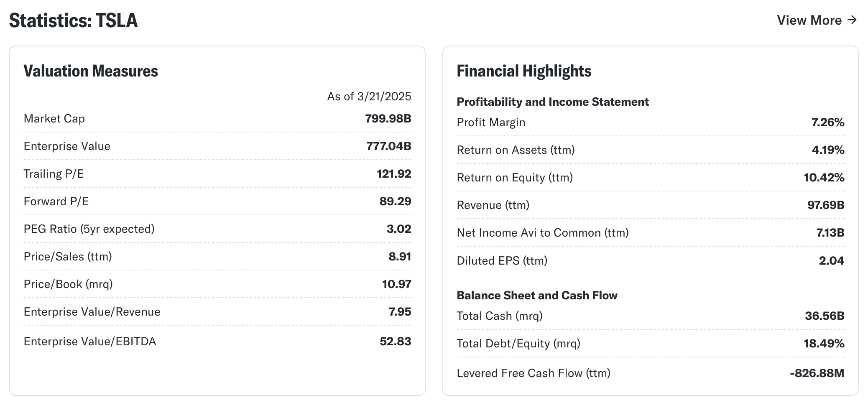Open the View More link

(817, 20)
